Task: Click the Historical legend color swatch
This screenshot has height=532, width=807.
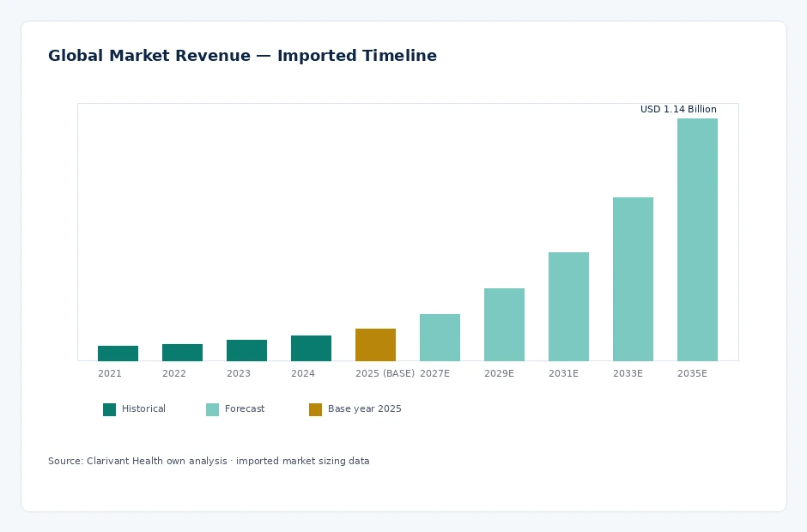Action: [109, 409]
